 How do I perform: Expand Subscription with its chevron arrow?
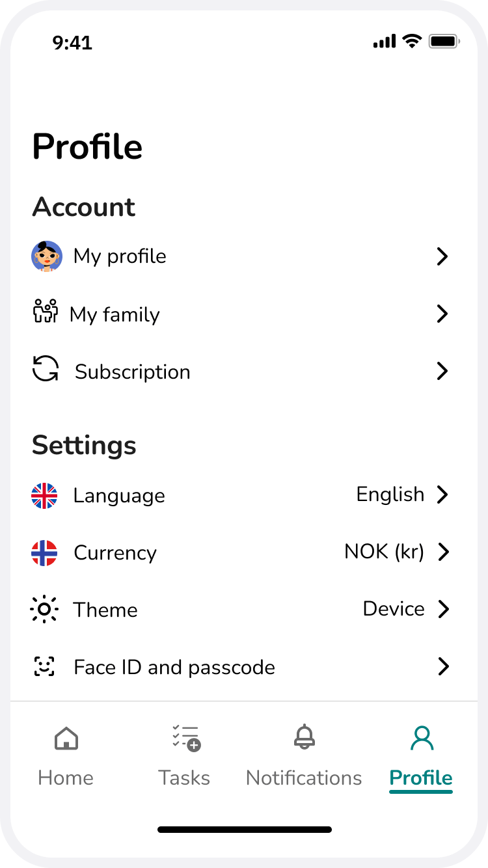coord(442,371)
